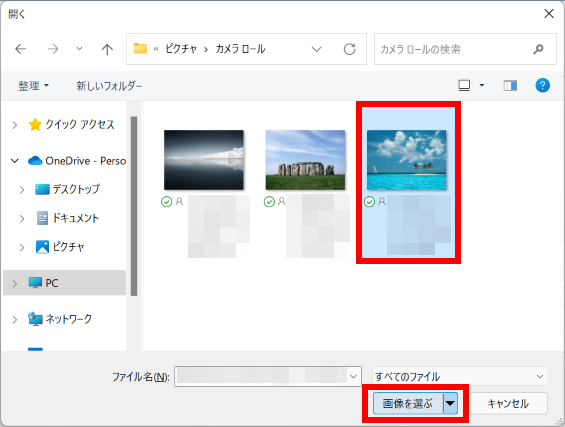Open the 画像を選ぶ split arrow
Image resolution: width=565 pixels, height=427 pixels.
pyautogui.click(x=450, y=404)
